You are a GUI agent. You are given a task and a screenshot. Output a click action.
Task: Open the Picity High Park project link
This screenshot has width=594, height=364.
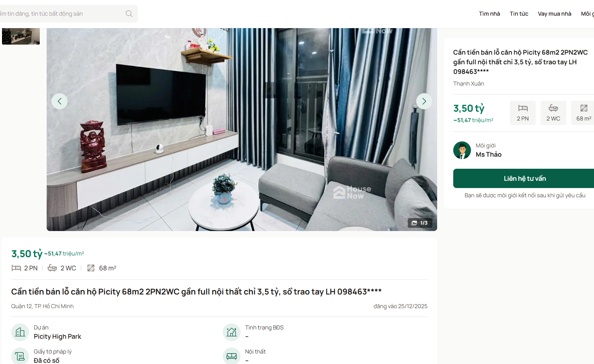[58, 337]
